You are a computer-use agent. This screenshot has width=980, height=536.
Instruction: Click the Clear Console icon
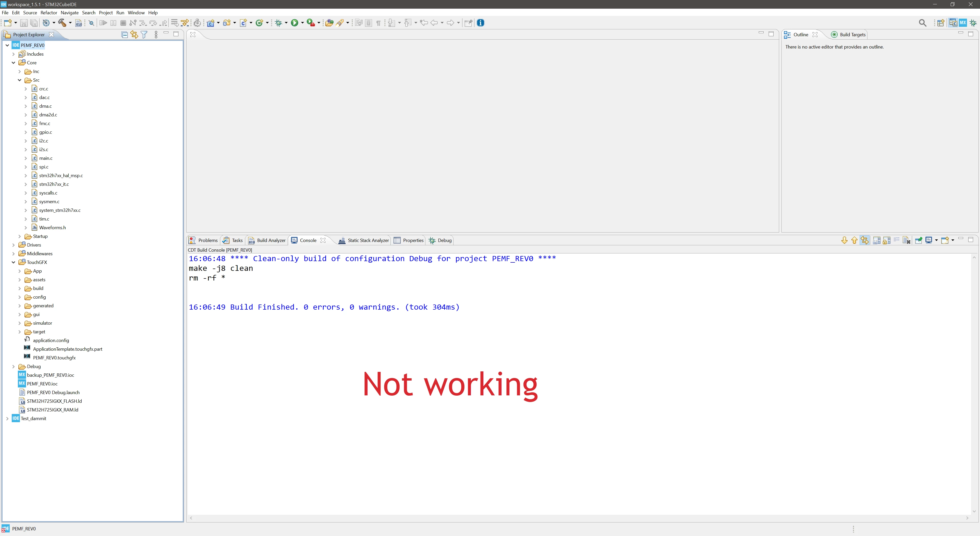906,240
